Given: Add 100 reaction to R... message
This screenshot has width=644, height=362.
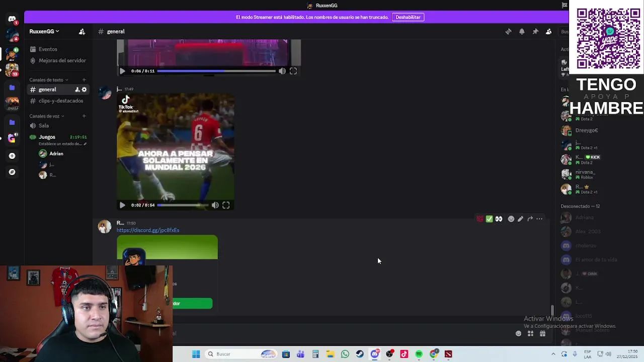Looking at the screenshot, I should point(480,219).
